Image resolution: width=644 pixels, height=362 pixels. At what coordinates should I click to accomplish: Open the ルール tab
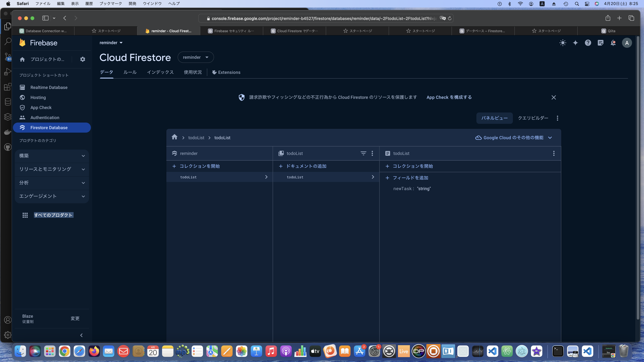pos(130,72)
